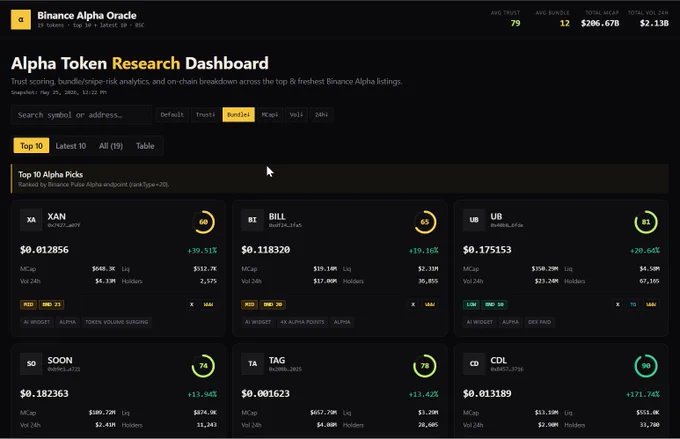The height and width of the screenshot is (439, 680).
Task: Open XAN's WWW website icon
Action: click(208, 305)
